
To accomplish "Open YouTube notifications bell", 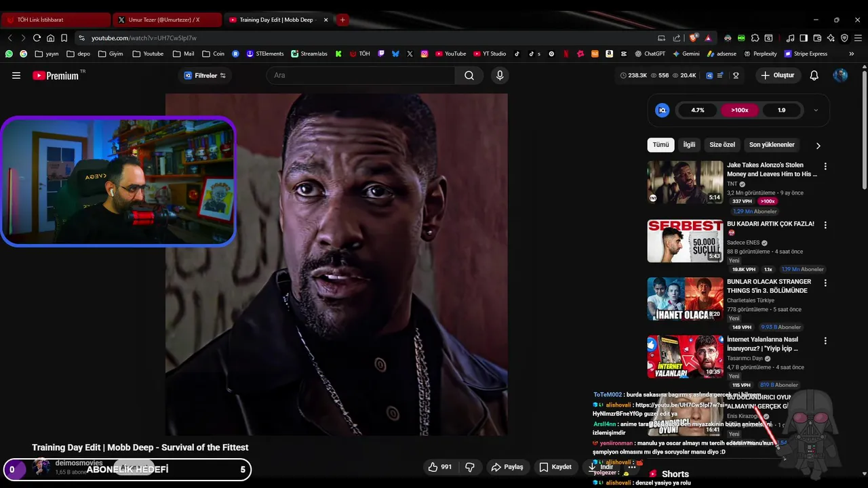I will pos(814,75).
